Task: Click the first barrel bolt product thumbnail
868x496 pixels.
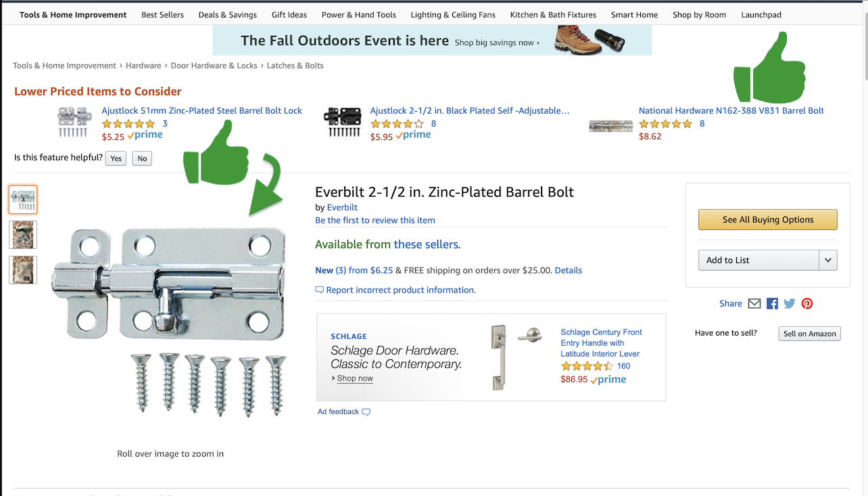Action: click(x=23, y=200)
